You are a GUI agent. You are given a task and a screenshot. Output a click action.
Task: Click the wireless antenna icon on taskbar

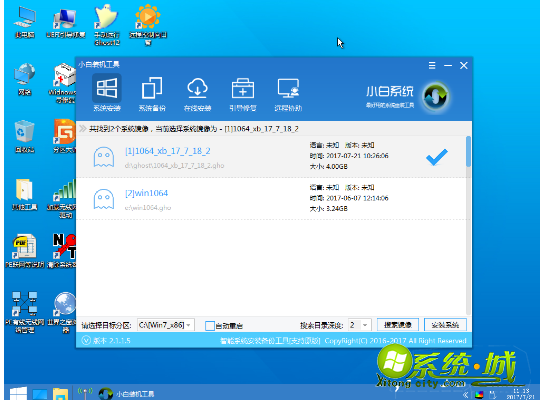[x=85, y=393]
